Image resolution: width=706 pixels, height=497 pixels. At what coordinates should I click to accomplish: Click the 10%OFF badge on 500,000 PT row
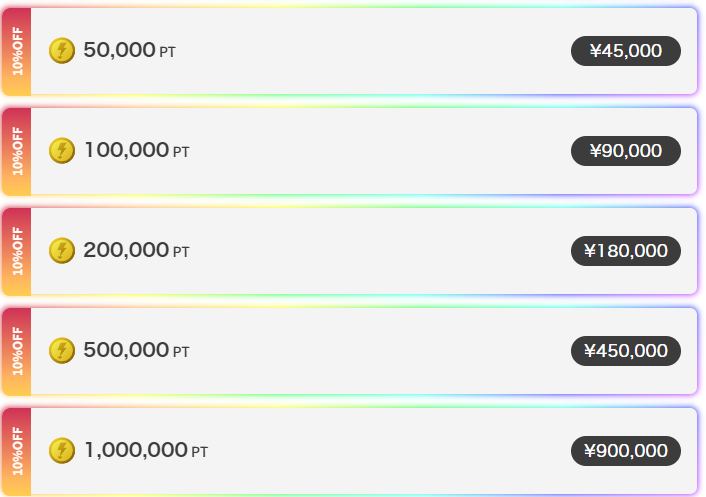tap(17, 351)
